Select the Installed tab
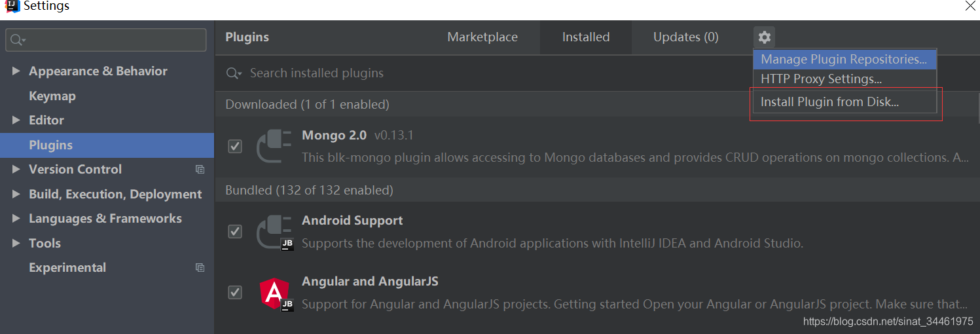Viewport: 980px width, 334px height. click(586, 37)
